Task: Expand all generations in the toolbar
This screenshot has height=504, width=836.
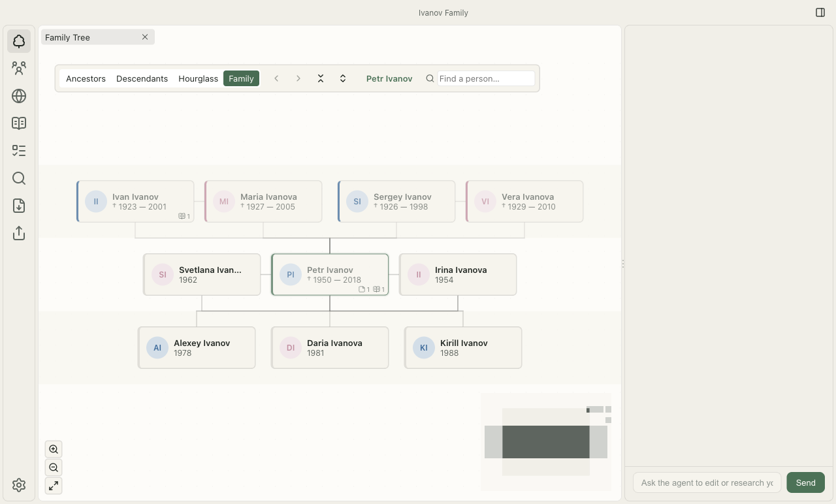Action: click(x=343, y=78)
